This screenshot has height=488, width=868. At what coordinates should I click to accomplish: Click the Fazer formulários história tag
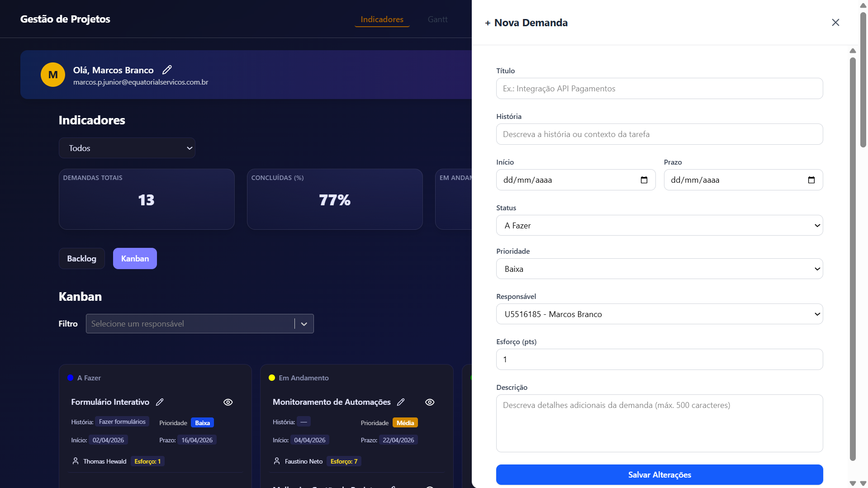[x=122, y=422]
